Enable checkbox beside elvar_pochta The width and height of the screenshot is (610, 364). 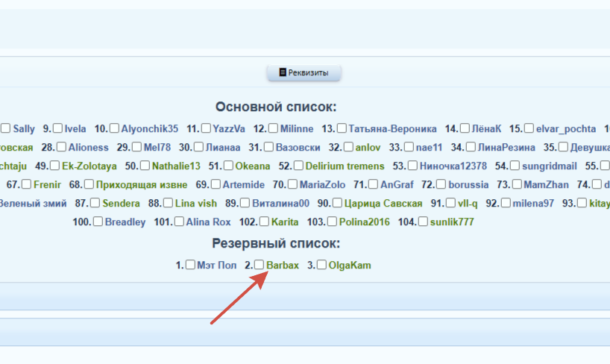point(529,128)
